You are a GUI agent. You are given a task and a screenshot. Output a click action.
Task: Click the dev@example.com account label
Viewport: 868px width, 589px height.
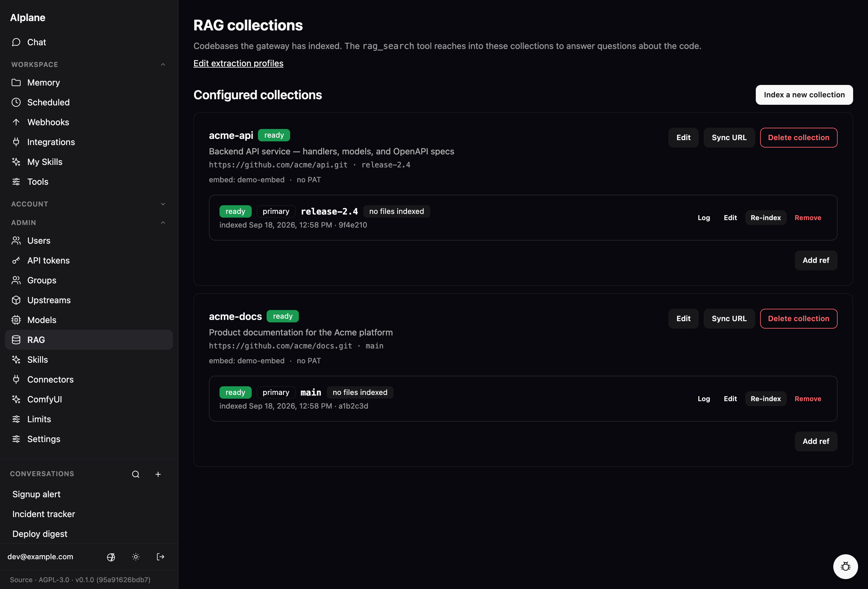tap(40, 556)
